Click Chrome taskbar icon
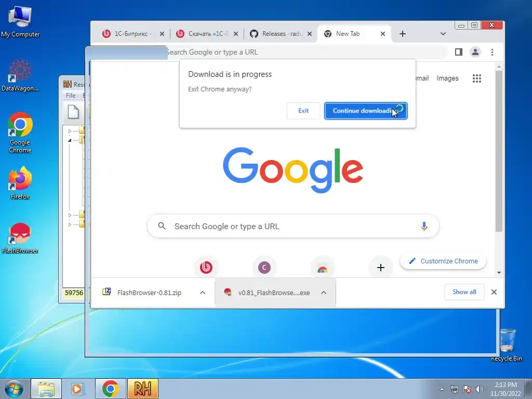 pyautogui.click(x=110, y=389)
